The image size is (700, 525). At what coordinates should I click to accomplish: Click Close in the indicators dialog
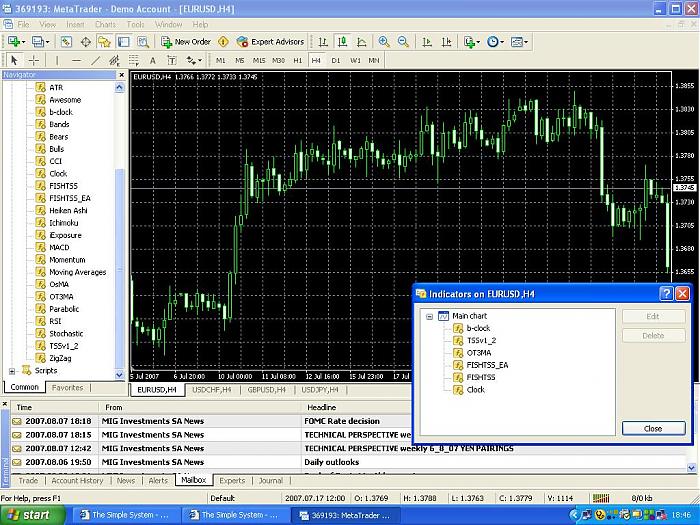[x=653, y=429]
